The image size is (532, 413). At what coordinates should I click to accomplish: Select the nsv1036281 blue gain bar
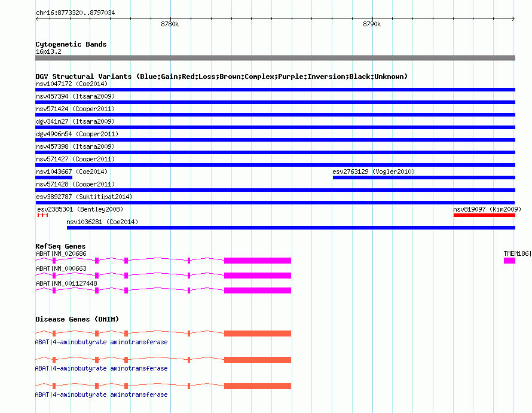point(291,228)
